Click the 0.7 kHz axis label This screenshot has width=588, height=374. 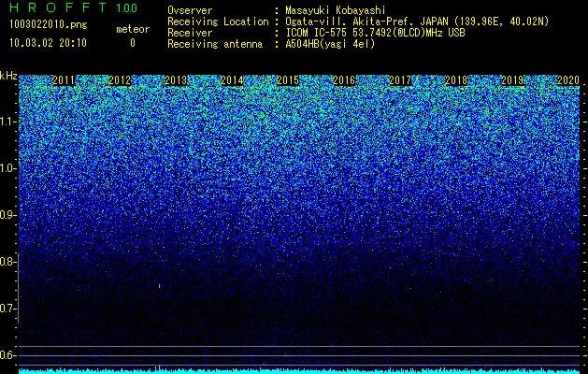pos(7,309)
